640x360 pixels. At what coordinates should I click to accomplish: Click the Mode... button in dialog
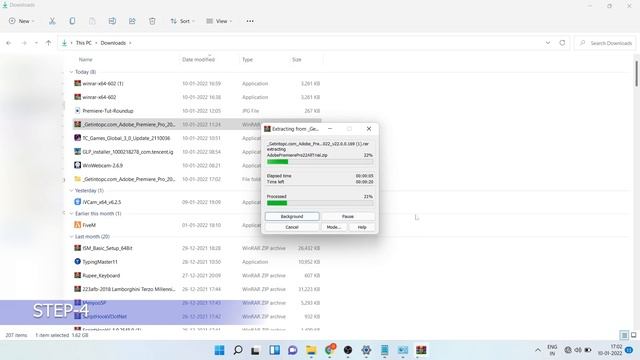point(334,227)
